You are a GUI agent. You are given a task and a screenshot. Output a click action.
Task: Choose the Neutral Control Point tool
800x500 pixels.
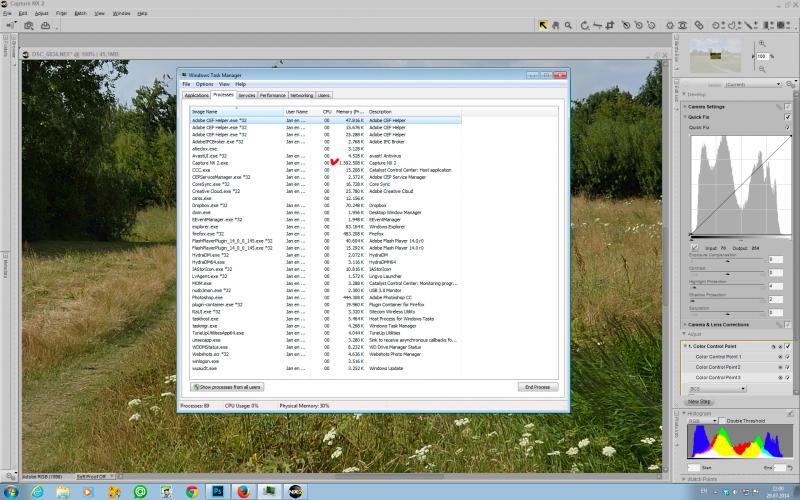point(638,25)
